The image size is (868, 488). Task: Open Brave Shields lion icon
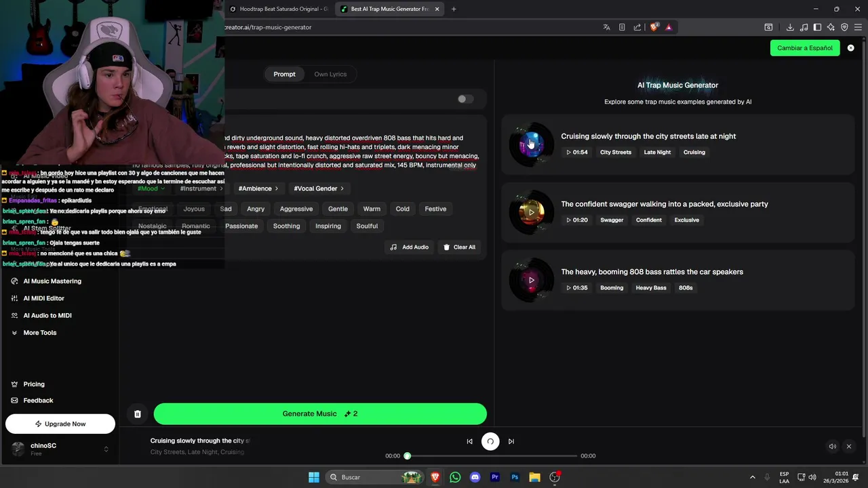(x=654, y=27)
